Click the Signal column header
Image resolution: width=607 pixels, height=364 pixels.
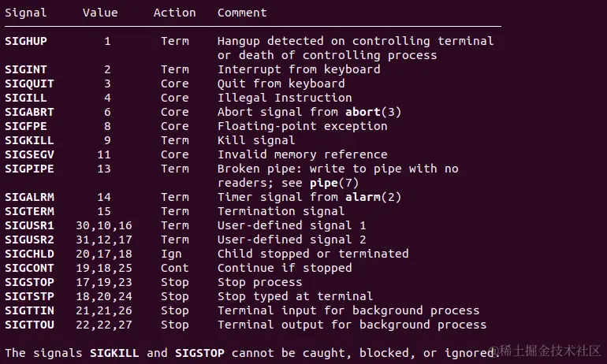point(26,13)
